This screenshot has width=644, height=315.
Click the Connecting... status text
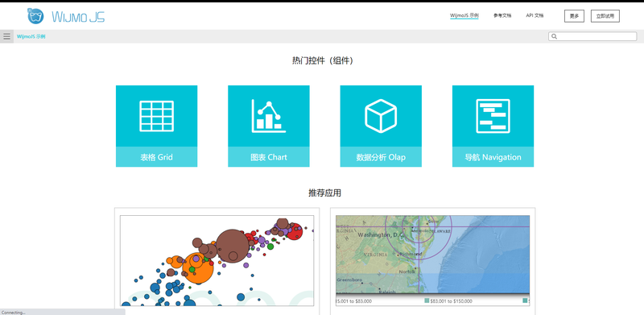[x=13, y=313]
